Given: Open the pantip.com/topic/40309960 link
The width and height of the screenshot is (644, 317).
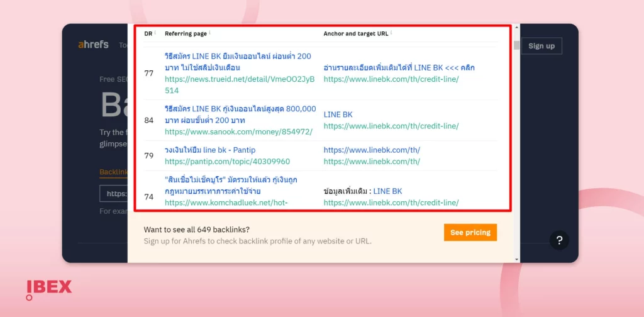Looking at the screenshot, I should tap(227, 162).
